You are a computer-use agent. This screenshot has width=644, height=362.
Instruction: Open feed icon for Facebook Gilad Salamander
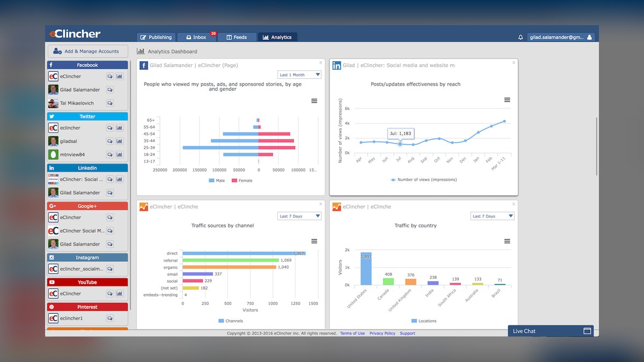click(110, 90)
